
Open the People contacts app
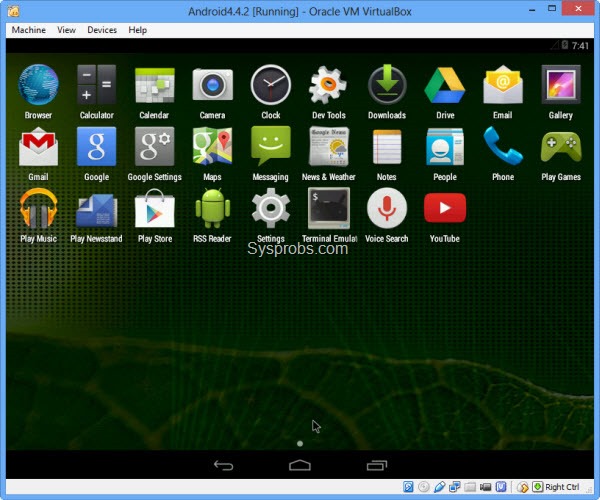(445, 147)
